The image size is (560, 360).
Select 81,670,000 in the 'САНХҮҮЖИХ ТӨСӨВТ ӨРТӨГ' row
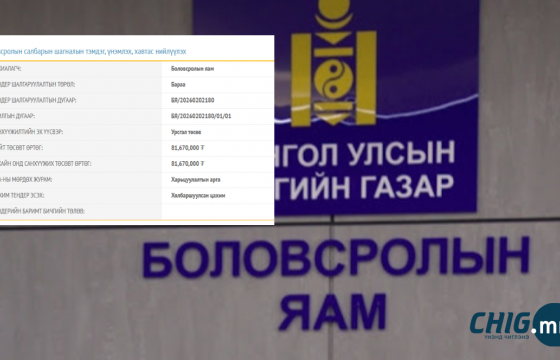[188, 164]
